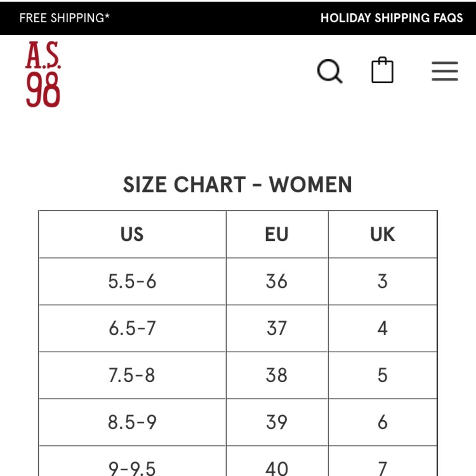Open the Holiday Shipping FAQs link
476x476 pixels.
(x=391, y=18)
